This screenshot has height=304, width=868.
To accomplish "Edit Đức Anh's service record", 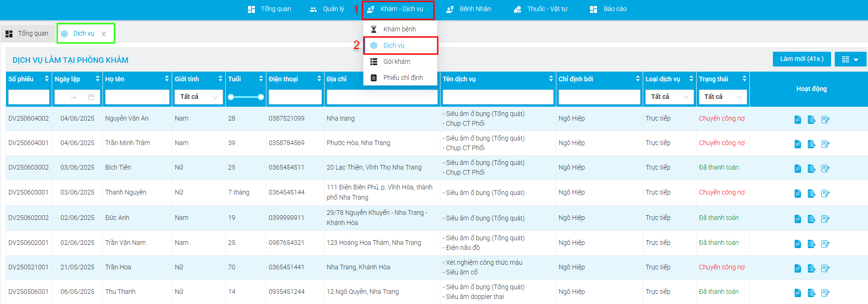I will coord(826,219).
